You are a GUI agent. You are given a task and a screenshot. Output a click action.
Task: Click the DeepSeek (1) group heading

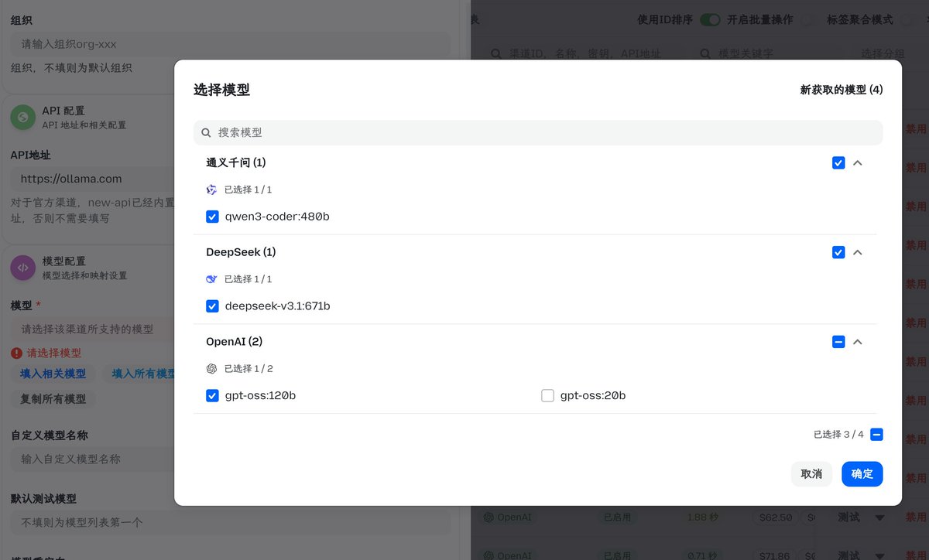(241, 252)
